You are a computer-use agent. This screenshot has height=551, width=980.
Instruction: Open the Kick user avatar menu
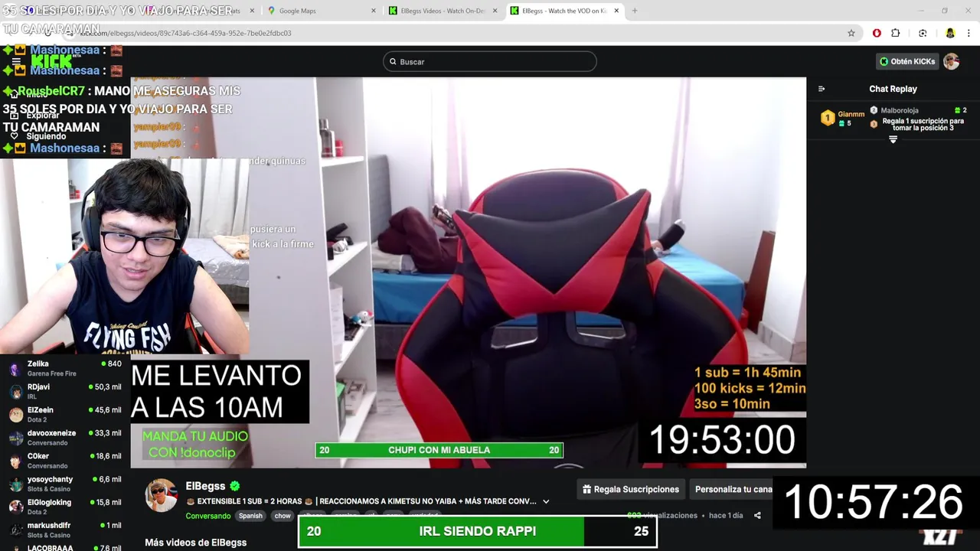pos(951,61)
